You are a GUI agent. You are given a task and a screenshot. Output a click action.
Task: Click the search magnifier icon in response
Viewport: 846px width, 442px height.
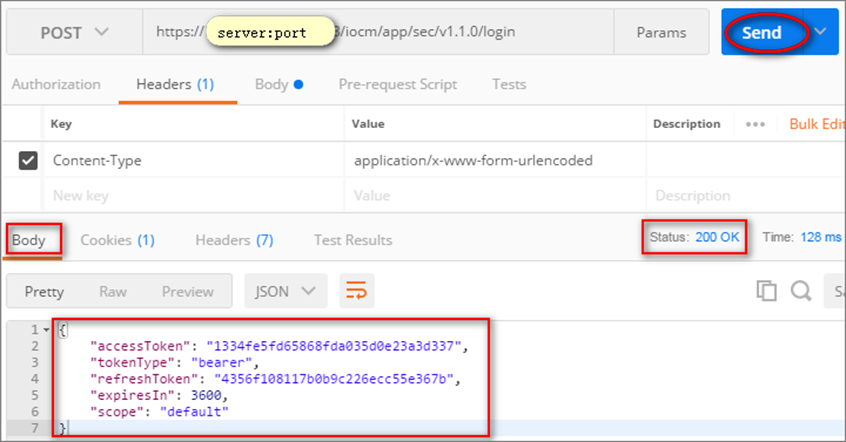800,291
